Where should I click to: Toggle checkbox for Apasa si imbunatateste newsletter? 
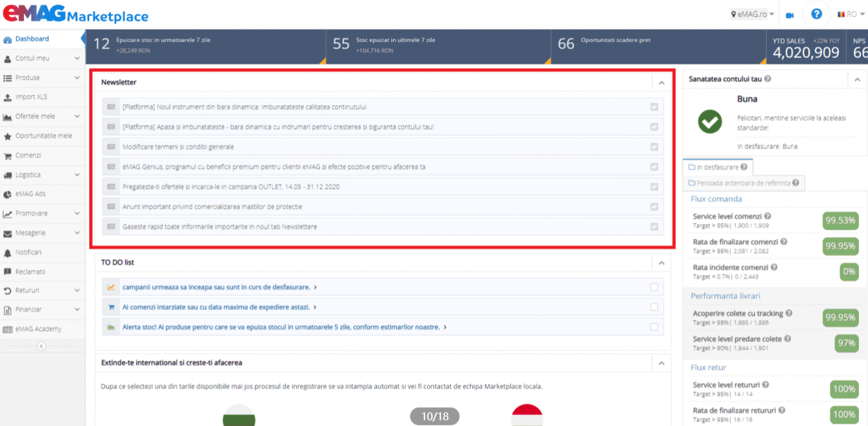(x=654, y=127)
